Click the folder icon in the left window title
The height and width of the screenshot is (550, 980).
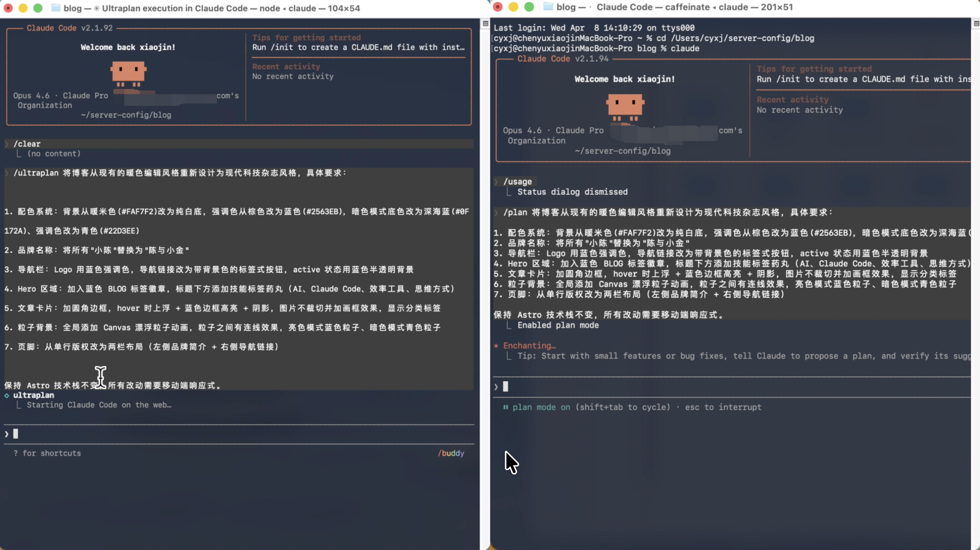(x=56, y=8)
